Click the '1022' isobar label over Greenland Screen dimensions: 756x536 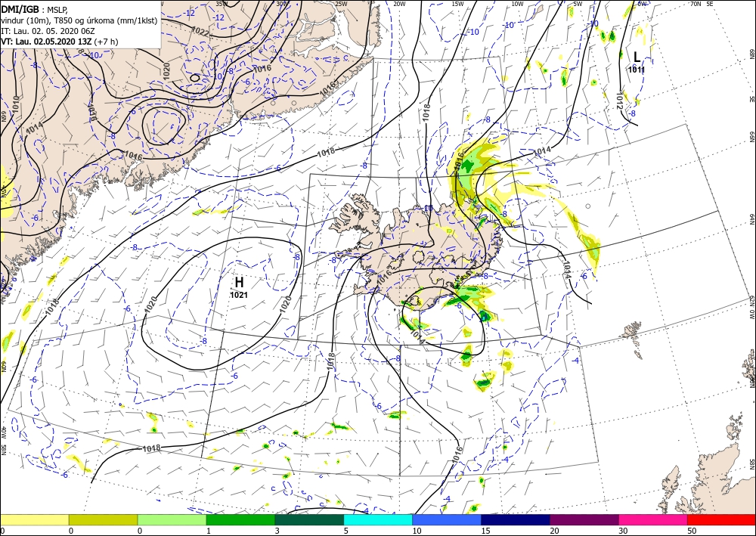coord(200,31)
